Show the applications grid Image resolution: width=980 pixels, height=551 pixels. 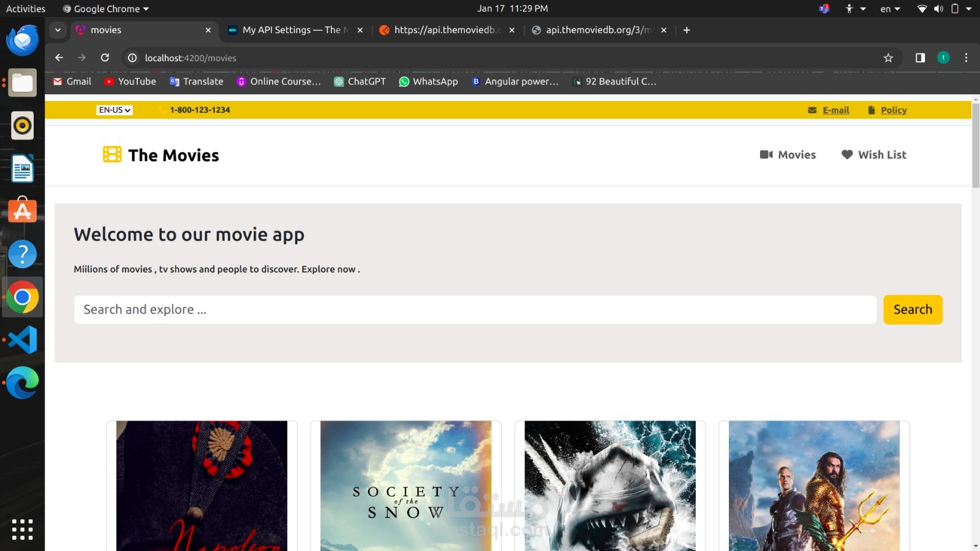[x=23, y=530]
